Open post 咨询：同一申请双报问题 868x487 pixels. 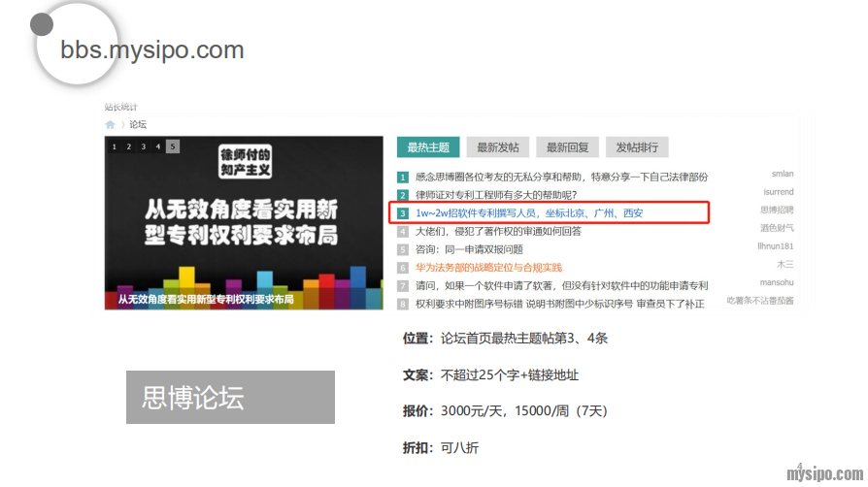469,249
